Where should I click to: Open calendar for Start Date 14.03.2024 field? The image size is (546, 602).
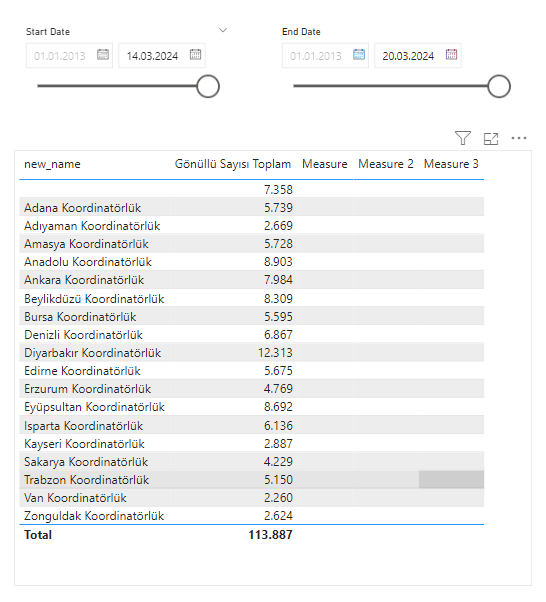(195, 55)
